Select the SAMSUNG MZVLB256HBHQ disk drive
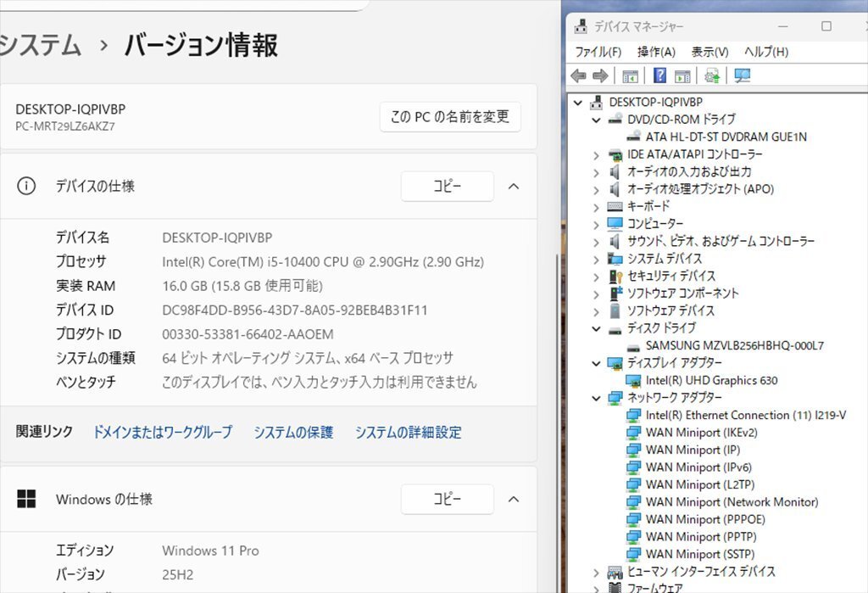Image resolution: width=868 pixels, height=593 pixels. coord(733,345)
